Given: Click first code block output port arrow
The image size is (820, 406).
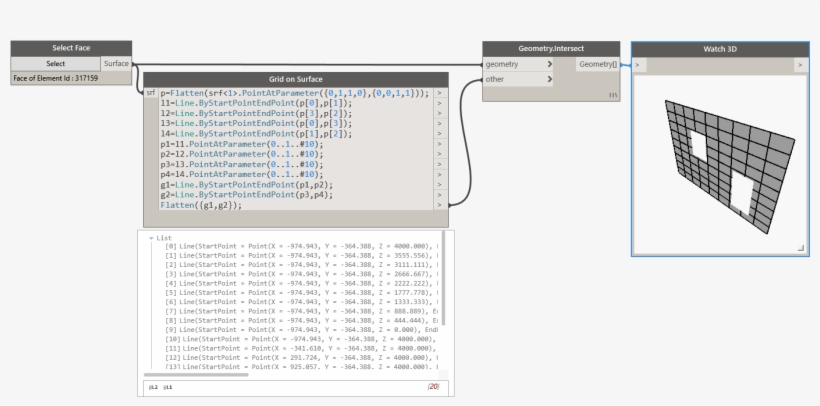Looking at the screenshot, I should 440,93.
